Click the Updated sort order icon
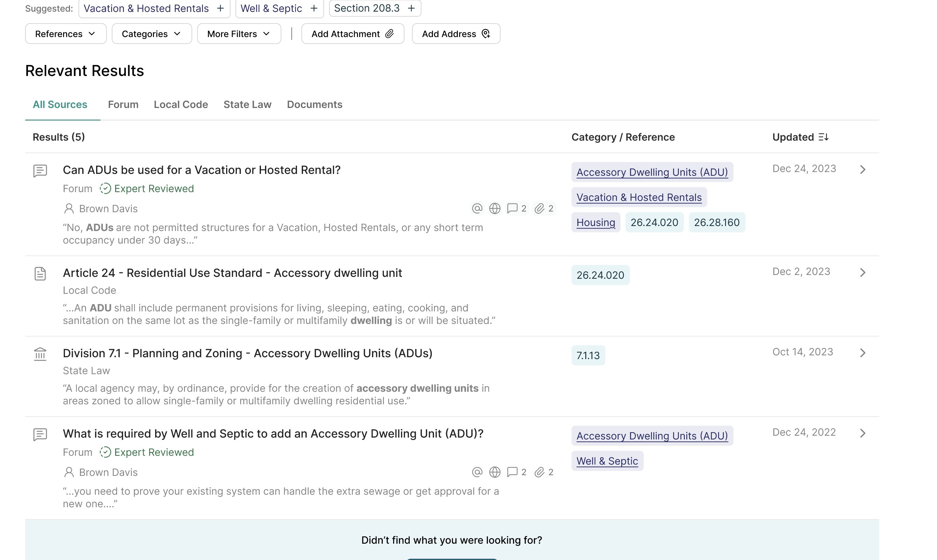The height and width of the screenshot is (560, 937). click(x=823, y=137)
